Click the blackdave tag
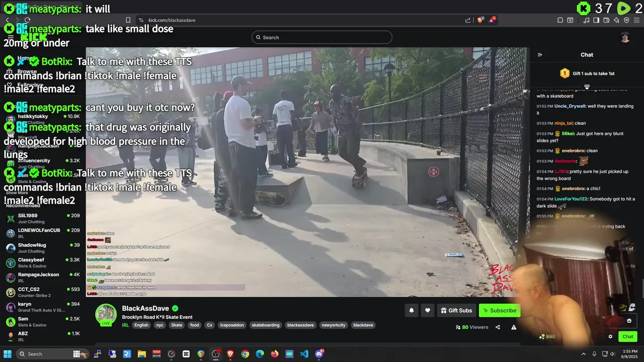 [x=363, y=325]
